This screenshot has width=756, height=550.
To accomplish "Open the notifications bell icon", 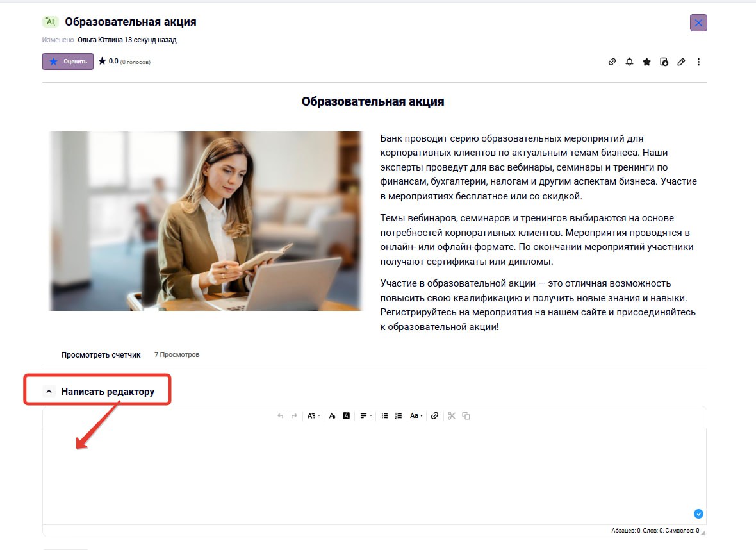I will point(629,62).
